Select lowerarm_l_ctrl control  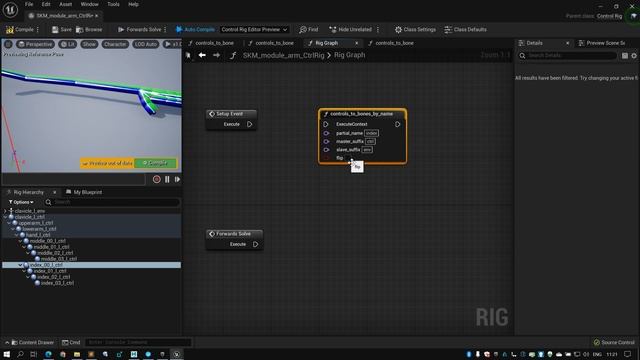[x=39, y=229]
